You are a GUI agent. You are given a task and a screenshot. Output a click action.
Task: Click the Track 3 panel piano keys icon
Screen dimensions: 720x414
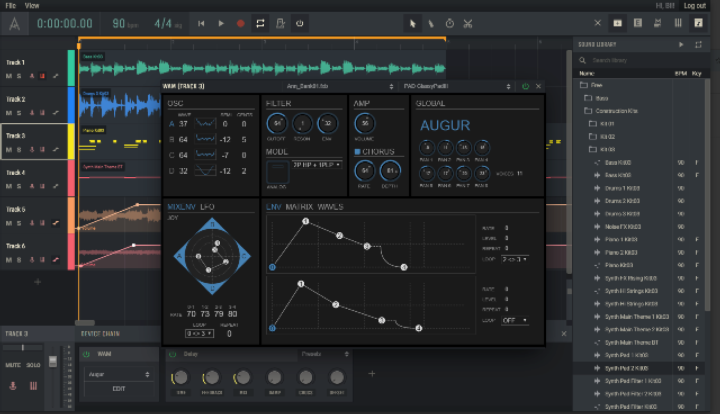tap(33, 386)
